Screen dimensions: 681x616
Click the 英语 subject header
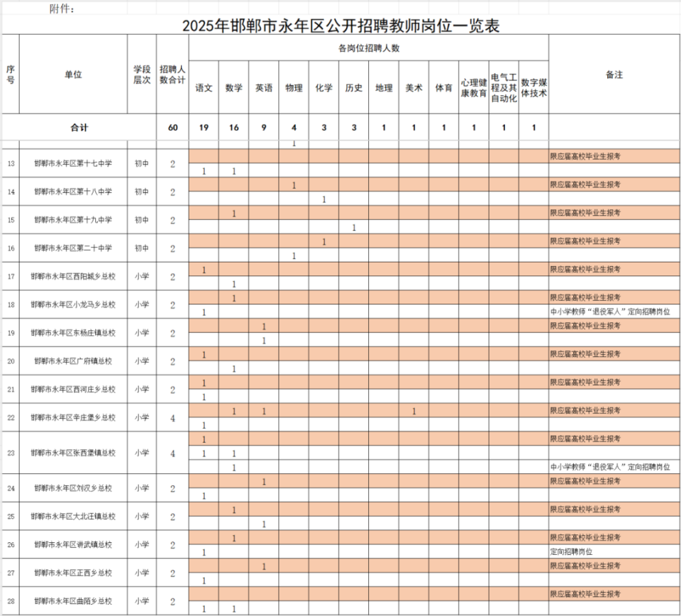[x=264, y=88]
